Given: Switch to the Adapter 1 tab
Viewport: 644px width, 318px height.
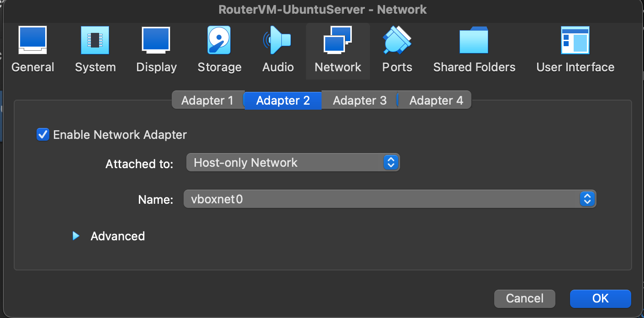Looking at the screenshot, I should tap(208, 100).
